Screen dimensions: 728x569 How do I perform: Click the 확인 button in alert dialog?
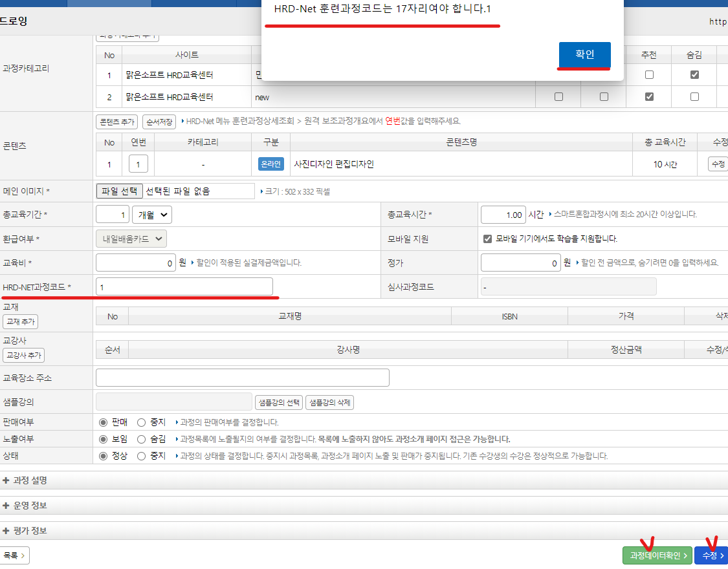[x=584, y=55]
